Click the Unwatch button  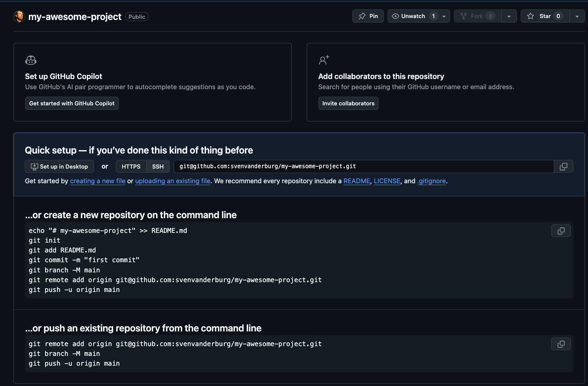click(413, 16)
